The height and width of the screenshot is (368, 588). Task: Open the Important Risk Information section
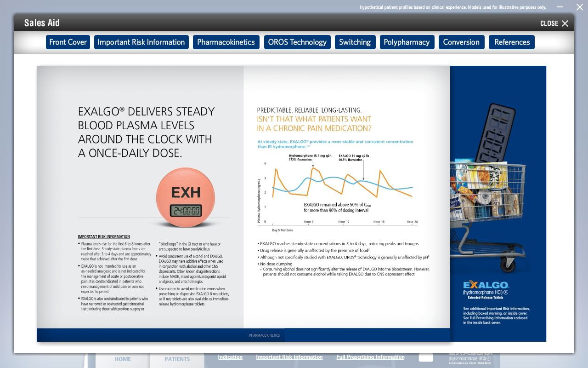[x=141, y=42]
